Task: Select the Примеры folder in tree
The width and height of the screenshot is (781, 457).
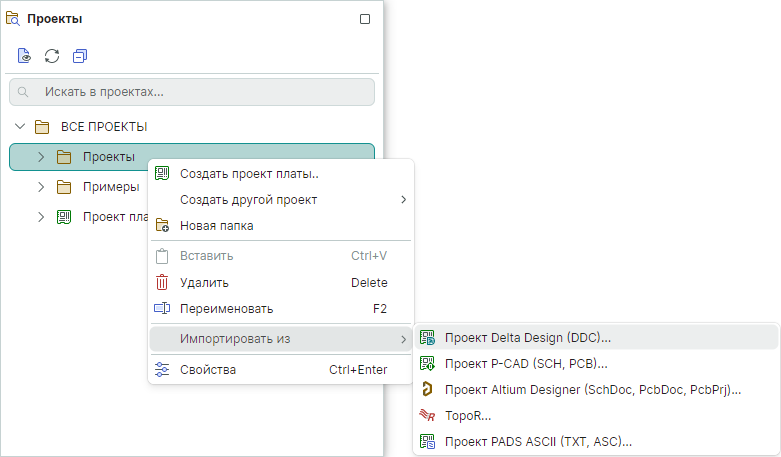Action: tap(110, 187)
